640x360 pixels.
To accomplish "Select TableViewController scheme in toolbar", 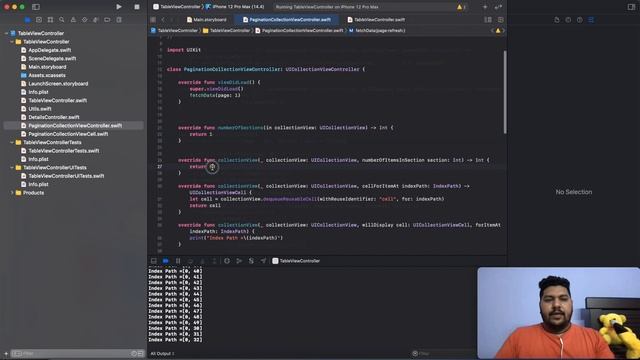I will point(177,7).
